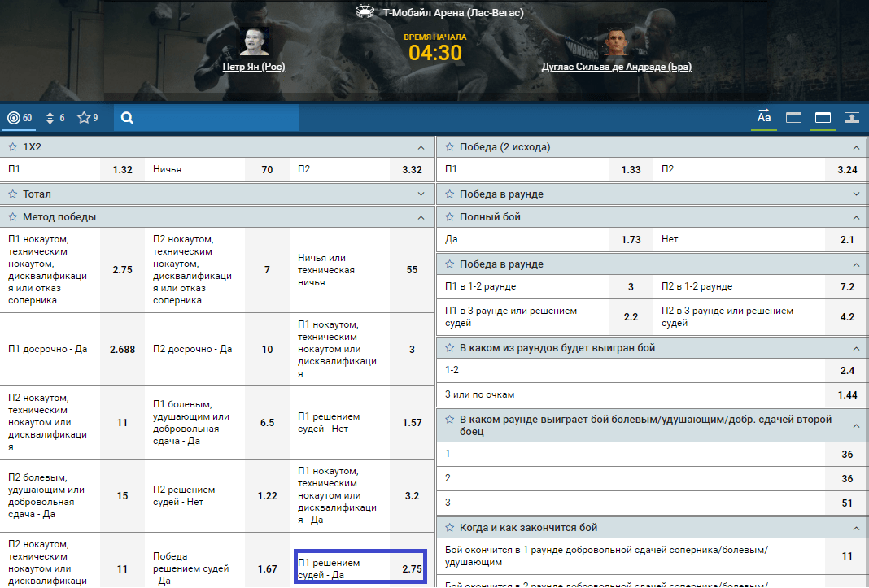
Task: Collapse the Победа (2 исхода) section
Action: pyautogui.click(x=856, y=147)
